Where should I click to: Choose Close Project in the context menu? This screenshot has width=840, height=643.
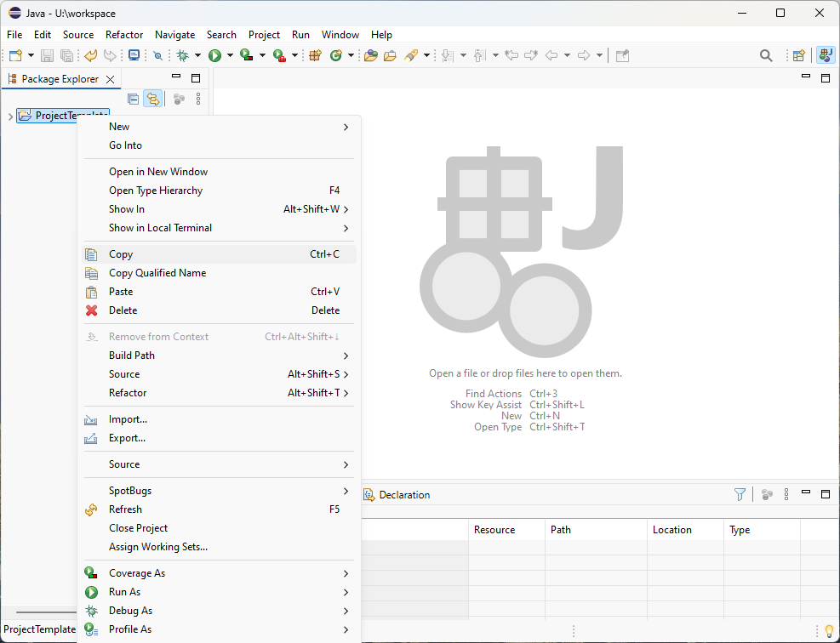tap(138, 528)
